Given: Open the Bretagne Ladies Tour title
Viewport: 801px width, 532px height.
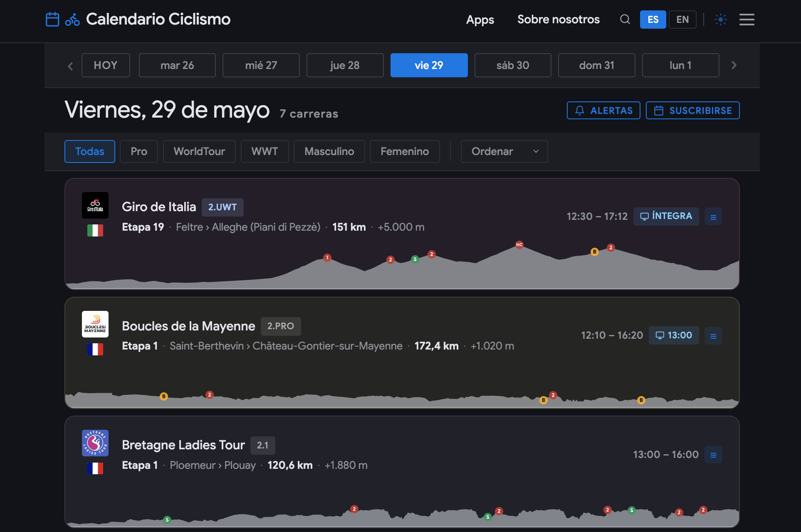Looking at the screenshot, I should (x=183, y=445).
